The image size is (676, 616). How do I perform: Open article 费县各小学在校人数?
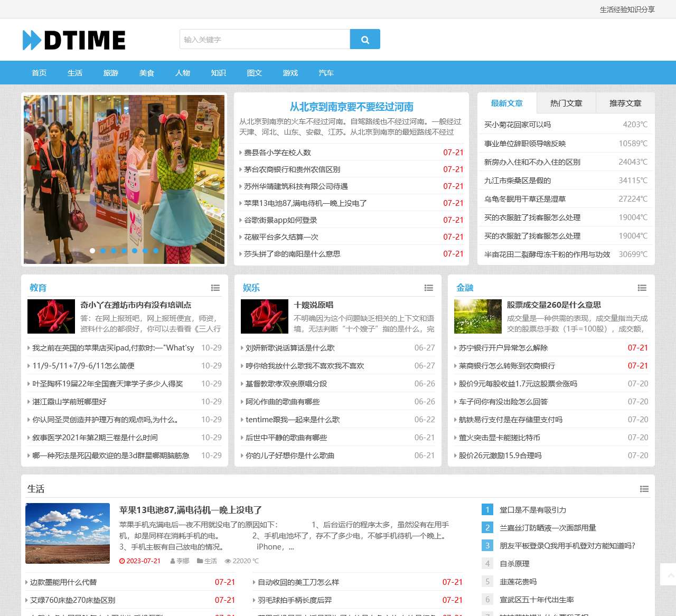(x=277, y=153)
